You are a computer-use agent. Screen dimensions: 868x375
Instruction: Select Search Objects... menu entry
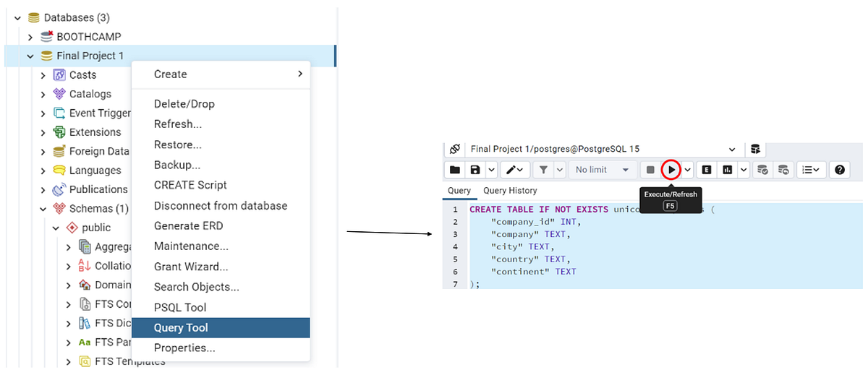tap(221, 287)
